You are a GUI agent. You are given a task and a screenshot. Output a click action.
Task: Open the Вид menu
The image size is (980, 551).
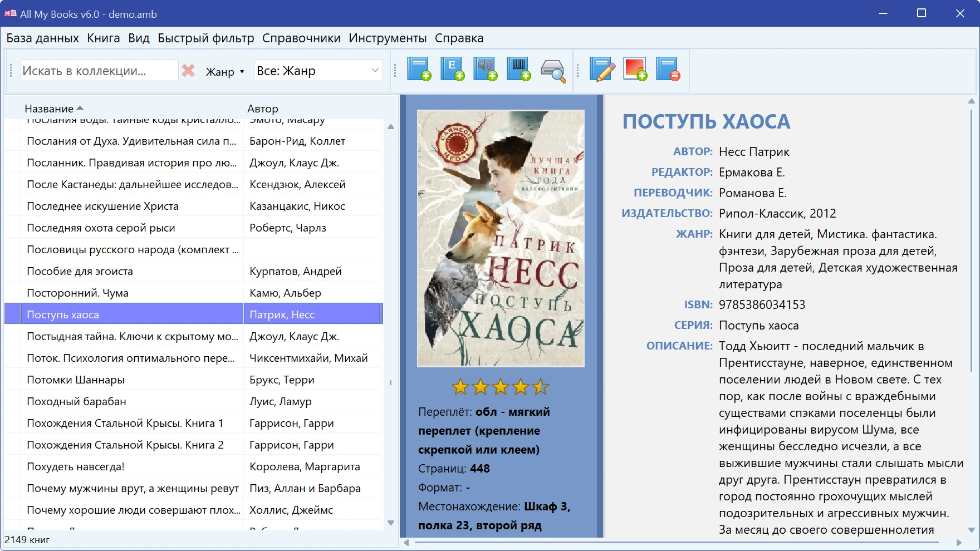(x=139, y=38)
